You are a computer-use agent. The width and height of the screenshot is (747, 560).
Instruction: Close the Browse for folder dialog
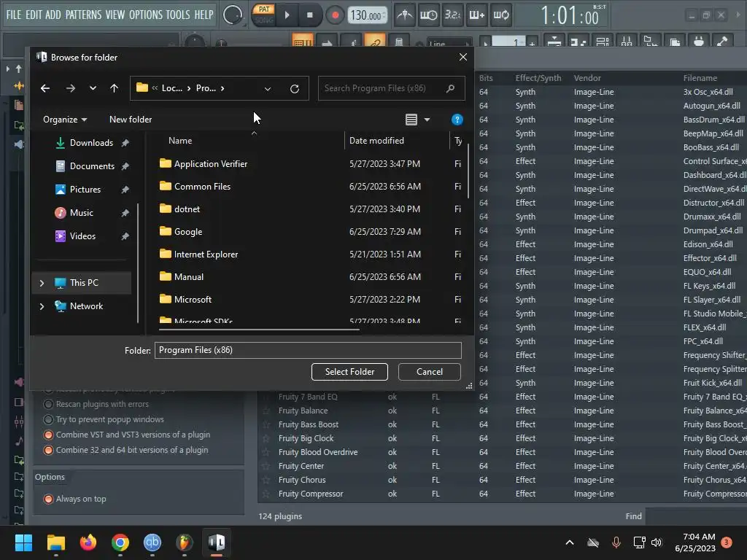click(462, 57)
